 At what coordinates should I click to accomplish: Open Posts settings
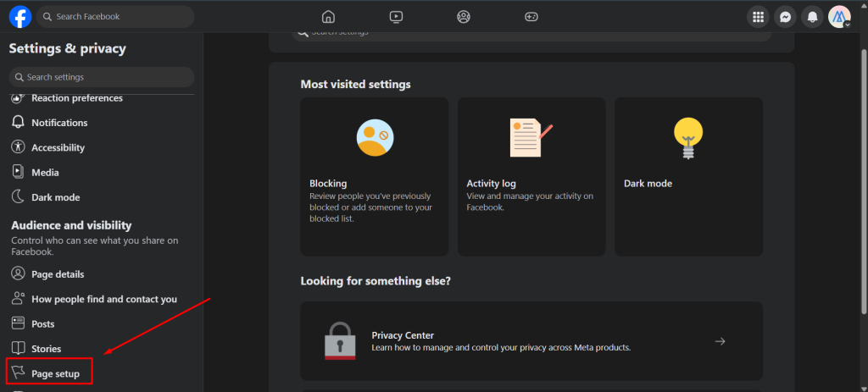[102, 324]
